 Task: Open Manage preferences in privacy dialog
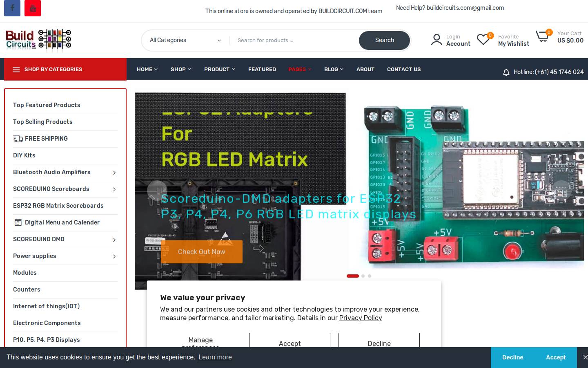tap(200, 342)
